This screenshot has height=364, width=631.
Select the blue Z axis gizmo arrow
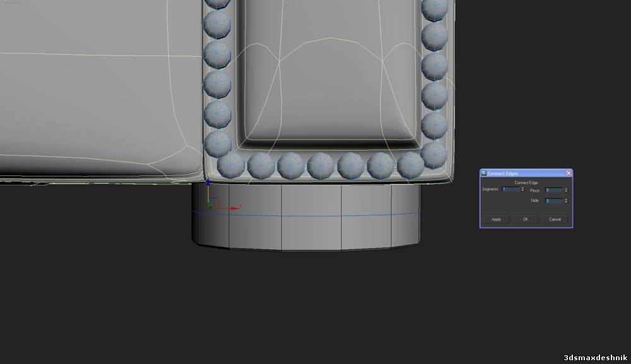click(208, 182)
